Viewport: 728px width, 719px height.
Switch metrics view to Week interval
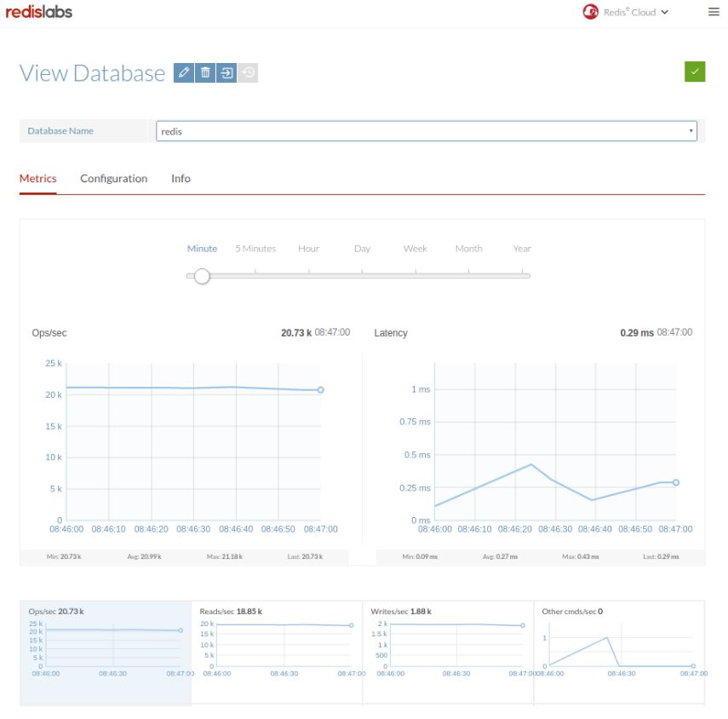click(x=415, y=248)
